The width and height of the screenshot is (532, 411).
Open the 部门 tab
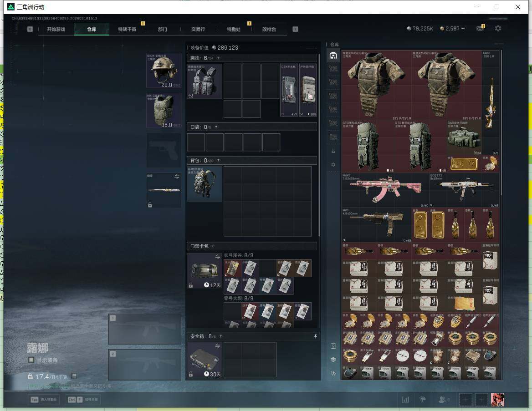point(163,29)
